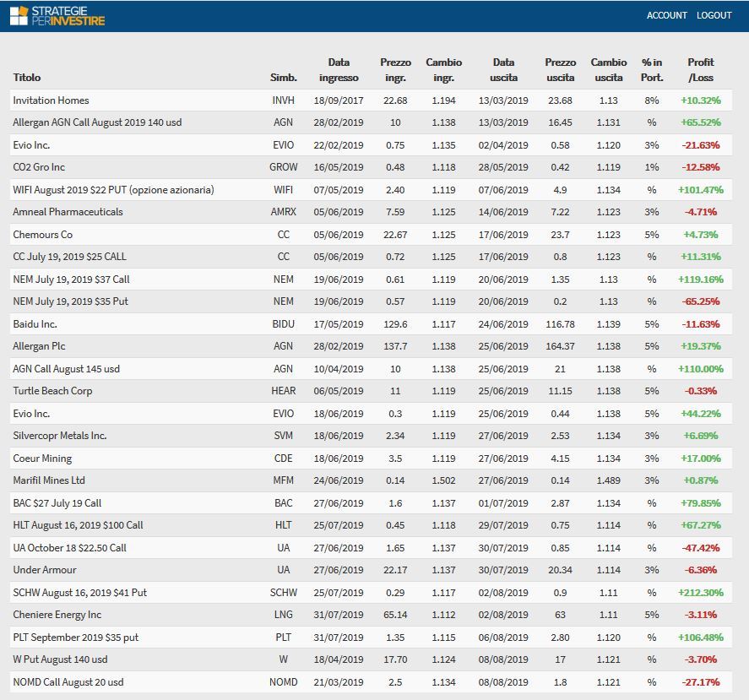749x700 pixels.
Task: Select Marifil Mines Ltd title
Action: coord(49,480)
